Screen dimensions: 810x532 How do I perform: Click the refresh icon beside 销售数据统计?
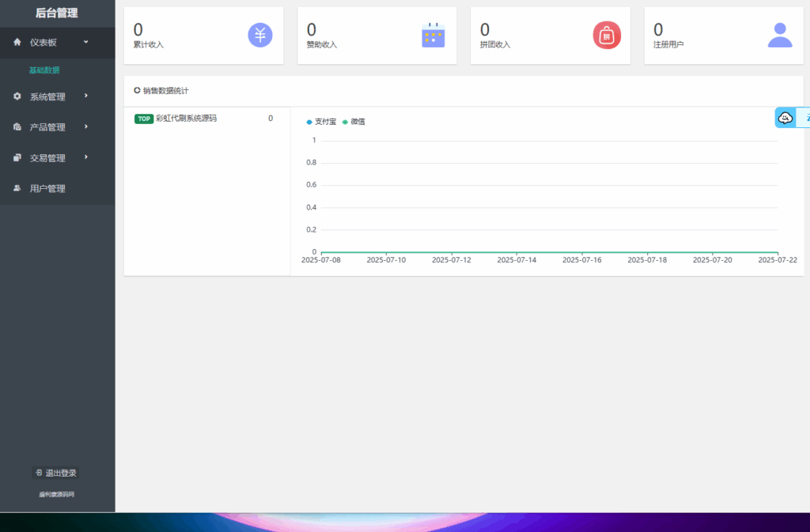(137, 91)
